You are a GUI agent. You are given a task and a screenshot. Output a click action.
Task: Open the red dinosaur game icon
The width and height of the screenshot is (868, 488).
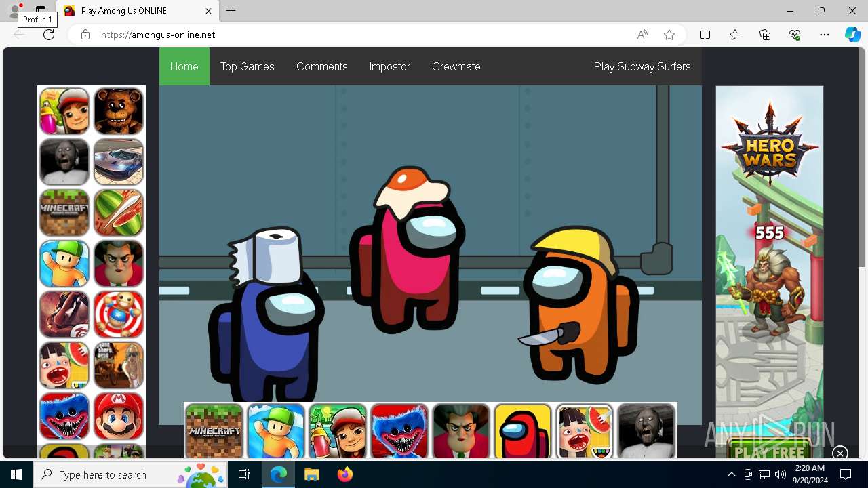tap(64, 314)
